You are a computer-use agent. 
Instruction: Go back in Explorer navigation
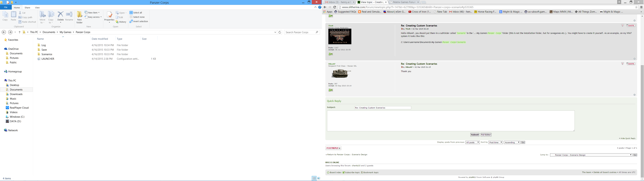coord(4,32)
